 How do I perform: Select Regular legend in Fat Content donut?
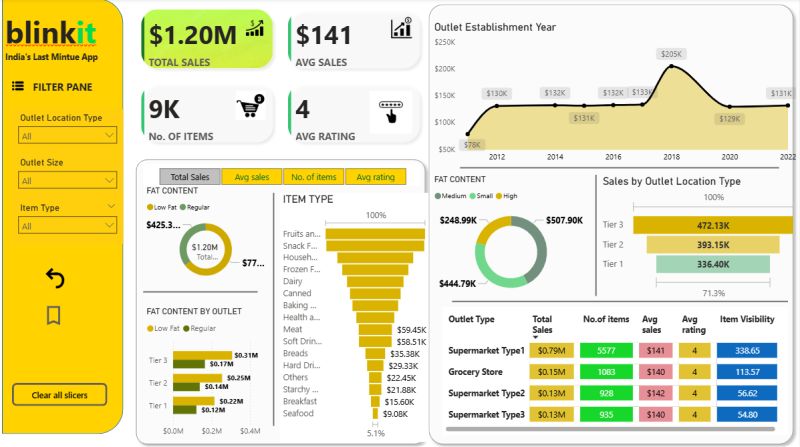195,207
